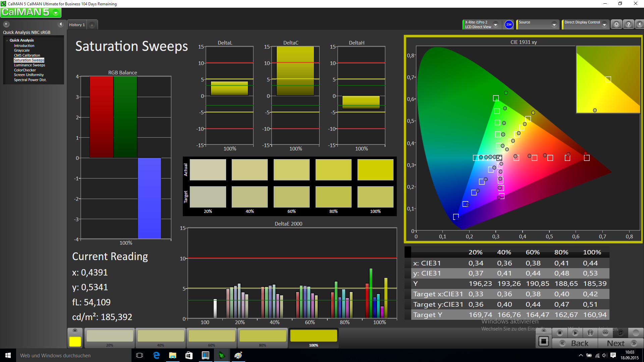This screenshot has height=362, width=644.
Task: Select the 80% saturation patch in bottom strip
Action: pos(263,338)
